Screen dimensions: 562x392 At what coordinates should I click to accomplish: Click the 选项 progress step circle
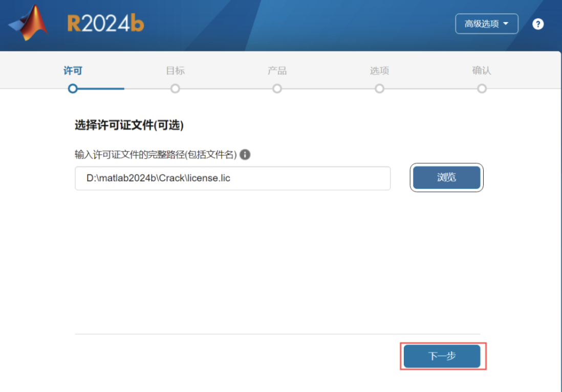(380, 89)
